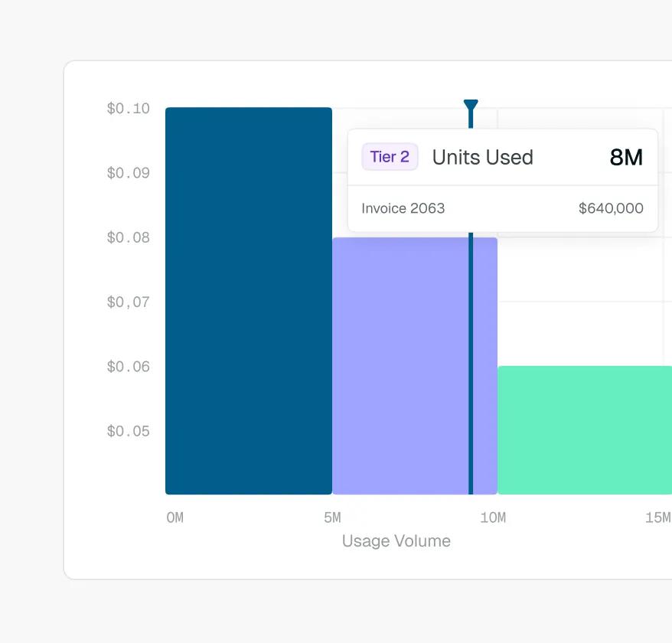Viewport: 672px width, 643px height.
Task: Click the 8M units value
Action: pos(626,158)
